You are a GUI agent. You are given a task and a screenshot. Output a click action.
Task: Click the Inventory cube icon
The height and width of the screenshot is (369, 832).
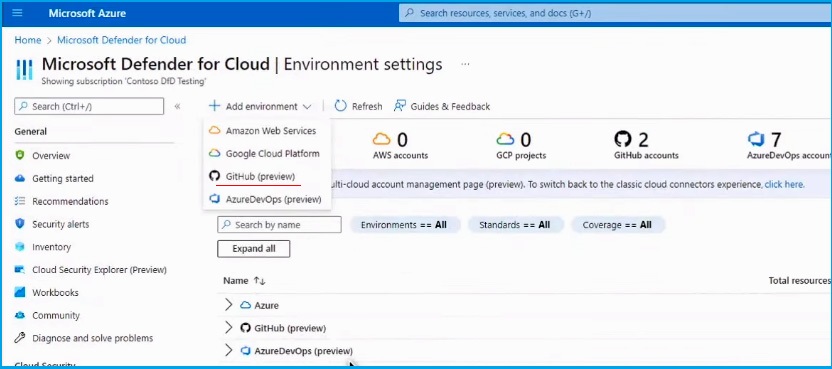click(20, 247)
